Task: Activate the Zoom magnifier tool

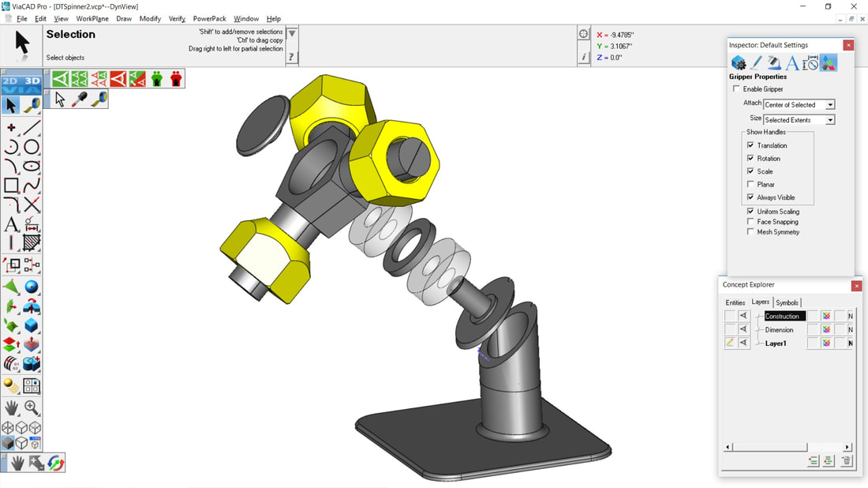Action: click(32, 407)
